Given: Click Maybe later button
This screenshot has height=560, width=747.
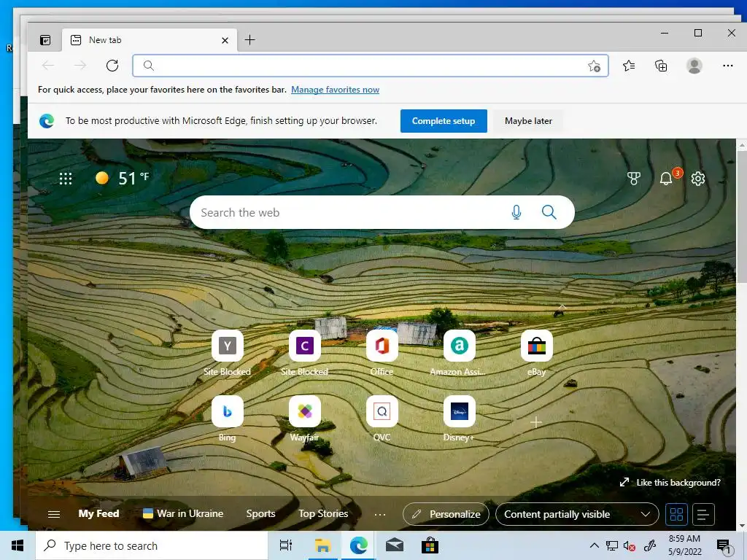Looking at the screenshot, I should [528, 121].
